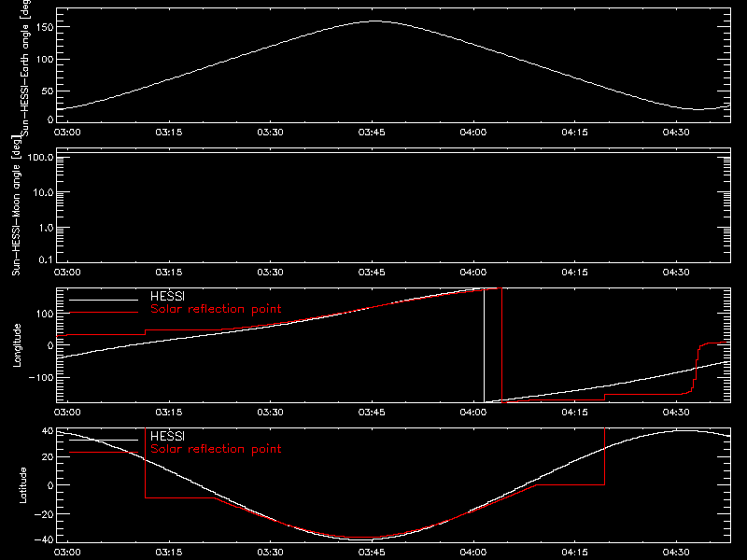The image size is (747, 560).
Task: Click the Sun-HESSI-Moon angle axis title
Action: click(17, 205)
